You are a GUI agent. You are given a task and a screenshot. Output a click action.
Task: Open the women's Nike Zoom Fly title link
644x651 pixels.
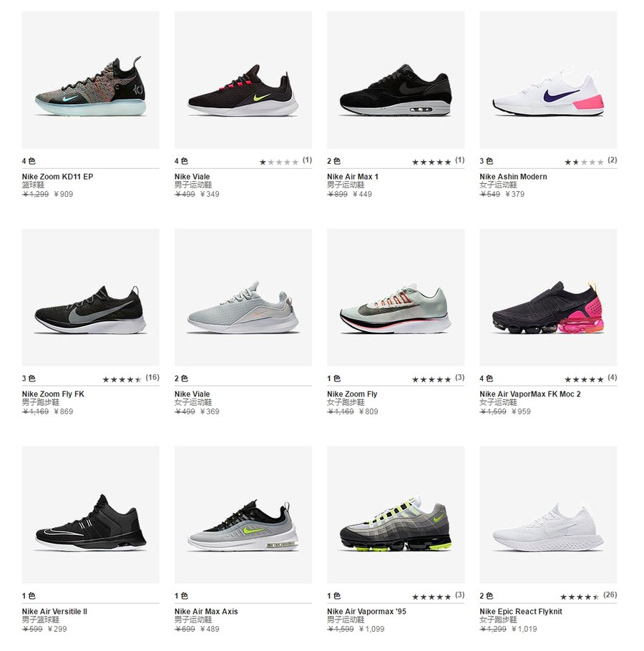tap(352, 394)
